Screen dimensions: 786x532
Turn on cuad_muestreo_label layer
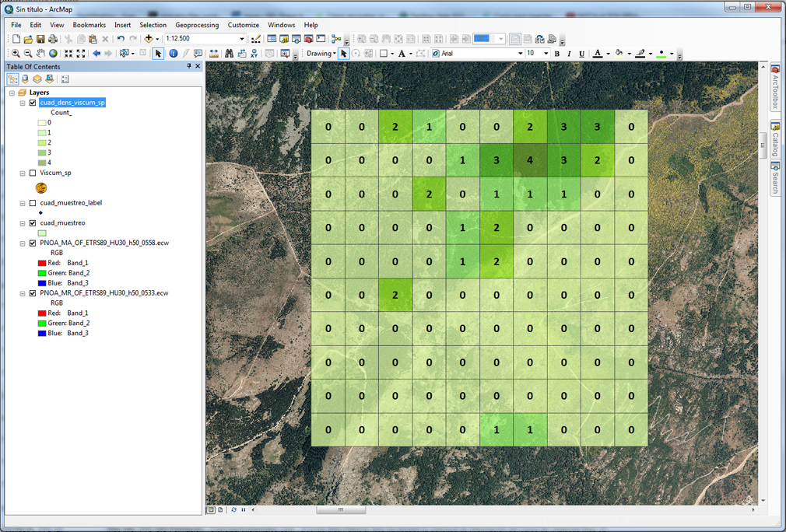tap(33, 203)
